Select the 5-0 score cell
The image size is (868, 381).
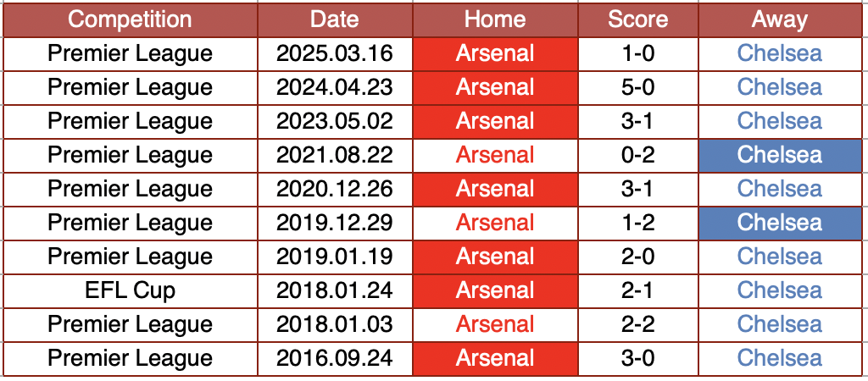[637, 87]
